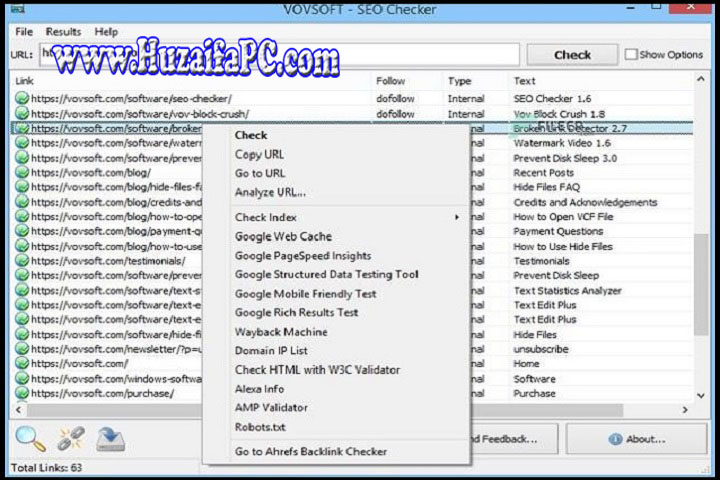This screenshot has width=720, height=480.
Task: Click green status icon for seo-checker link
Action: tap(22, 99)
